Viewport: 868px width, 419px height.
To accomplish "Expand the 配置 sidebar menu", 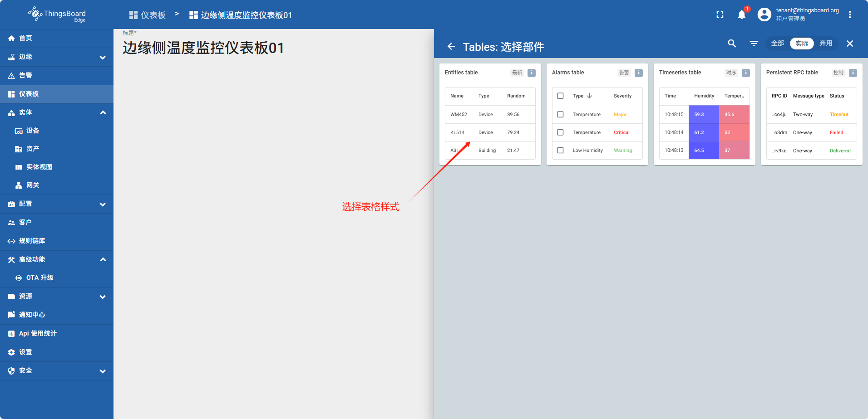I will tap(103, 204).
